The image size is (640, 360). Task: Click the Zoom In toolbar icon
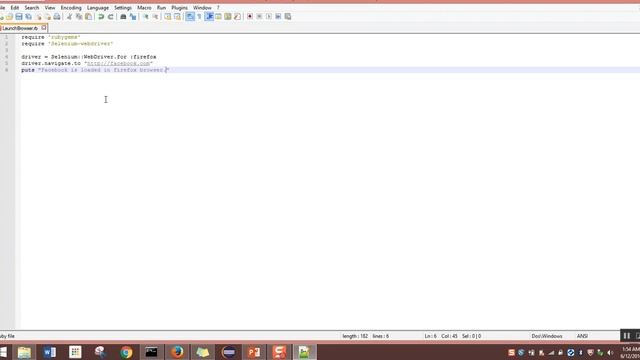tap(145, 17)
